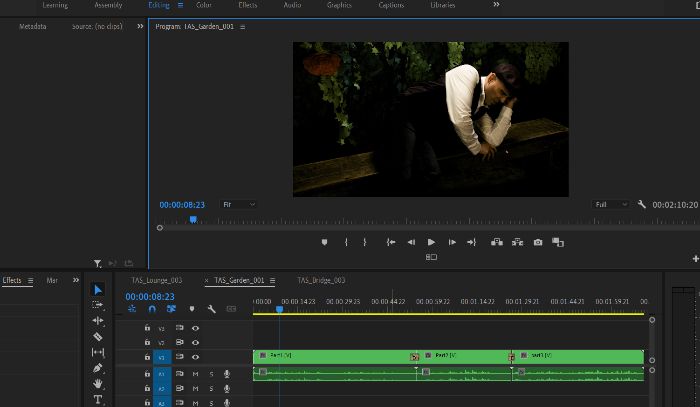The image size is (700, 407).
Task: Open the Metadata panel tab
Action: tap(33, 26)
